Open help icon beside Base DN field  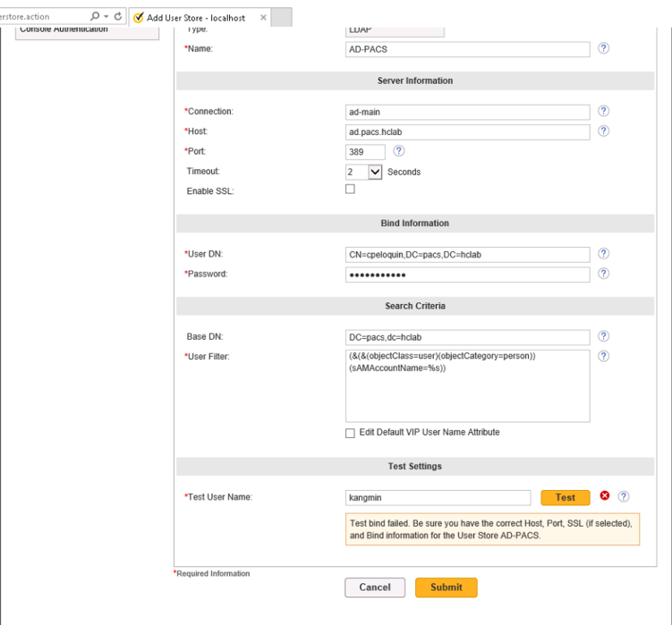click(603, 336)
